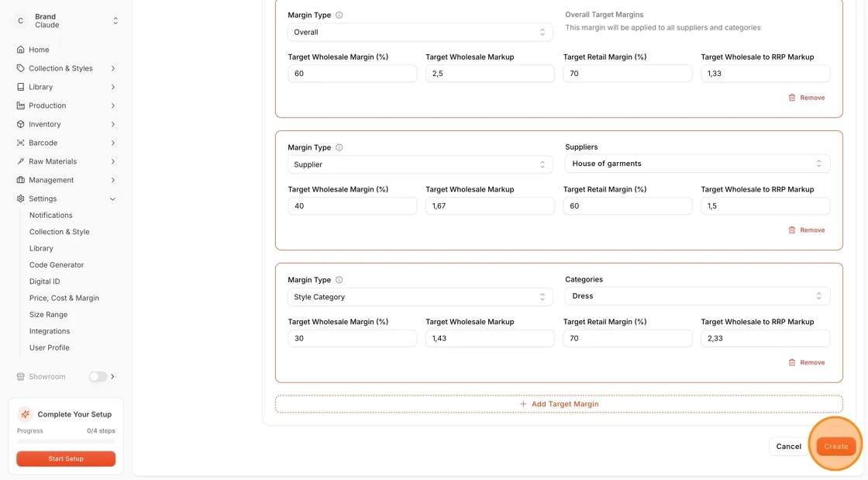Click the setup progress bar
868x480 pixels.
[66, 441]
